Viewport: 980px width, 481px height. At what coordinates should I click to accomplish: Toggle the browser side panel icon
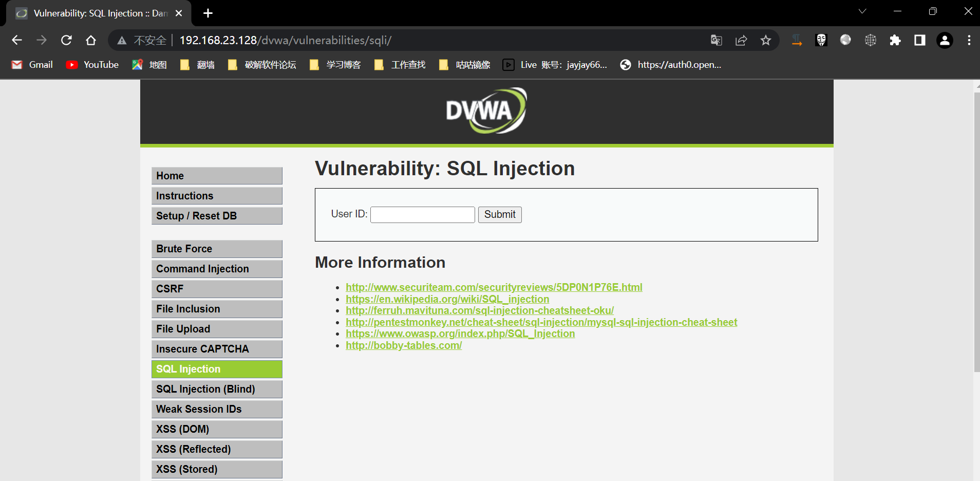click(x=919, y=40)
